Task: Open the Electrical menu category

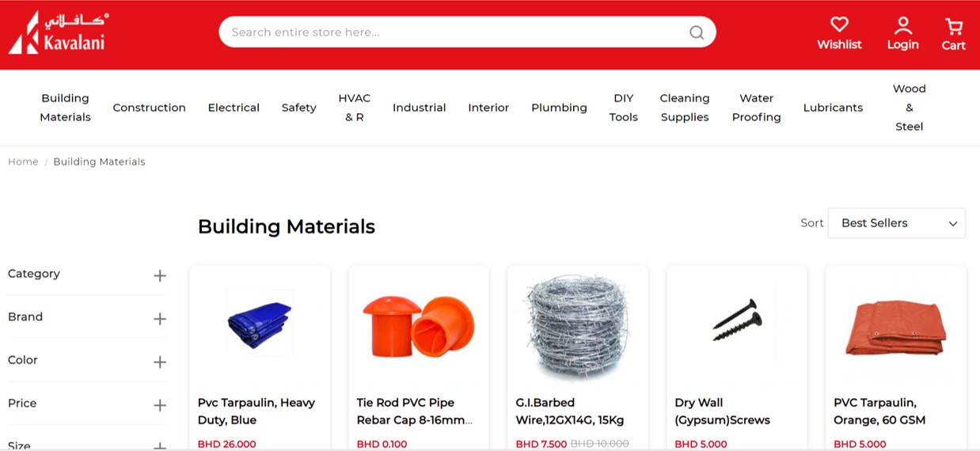Action: (x=234, y=108)
